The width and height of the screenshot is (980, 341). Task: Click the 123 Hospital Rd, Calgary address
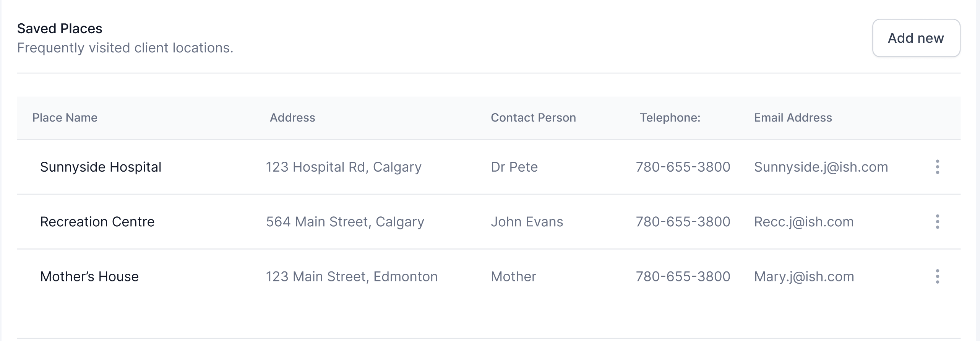tap(344, 167)
